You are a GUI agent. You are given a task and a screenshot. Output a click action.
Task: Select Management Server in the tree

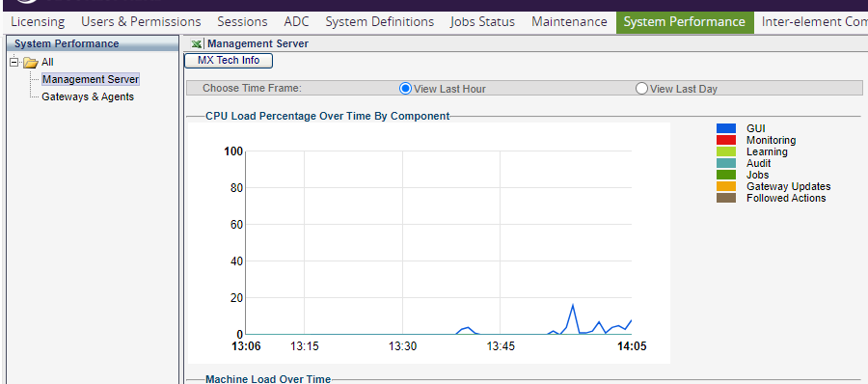tap(91, 79)
